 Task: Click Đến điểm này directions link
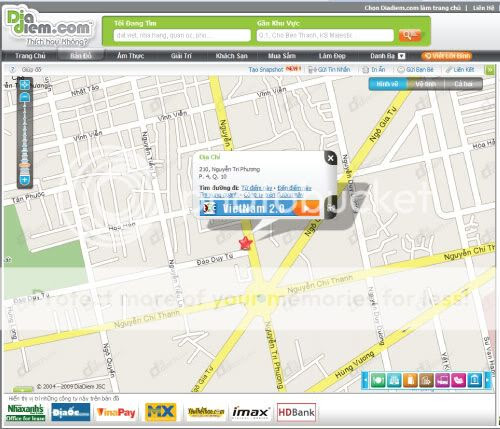pos(294,188)
